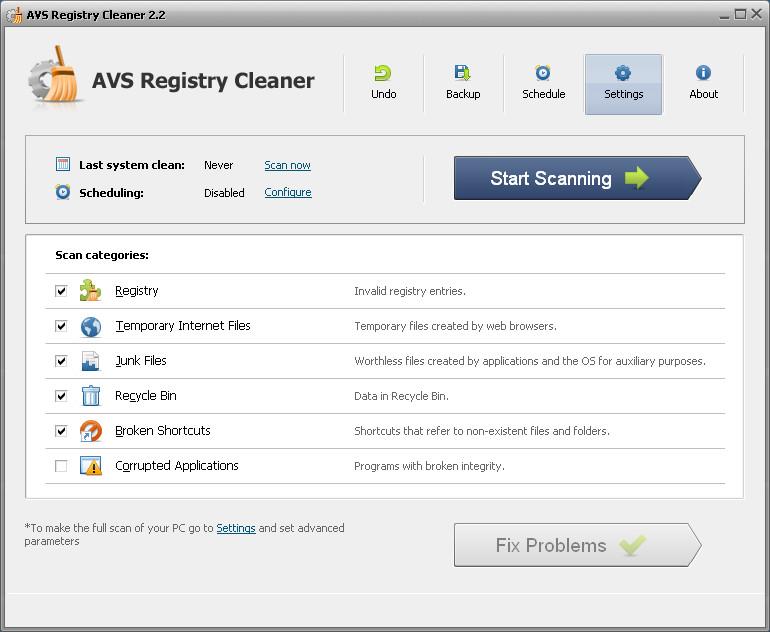Click the Registry category puzzle icon
This screenshot has height=632, width=770.
point(90,291)
